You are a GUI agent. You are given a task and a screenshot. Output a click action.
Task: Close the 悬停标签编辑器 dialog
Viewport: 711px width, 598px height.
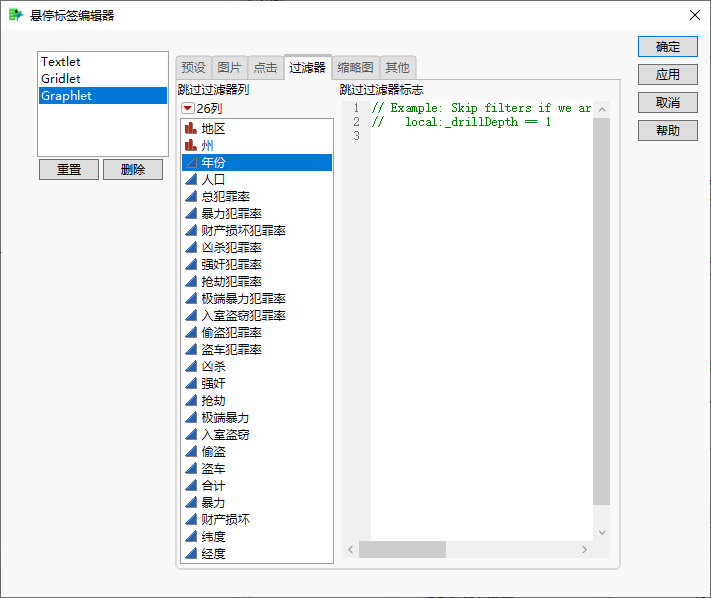(x=695, y=15)
